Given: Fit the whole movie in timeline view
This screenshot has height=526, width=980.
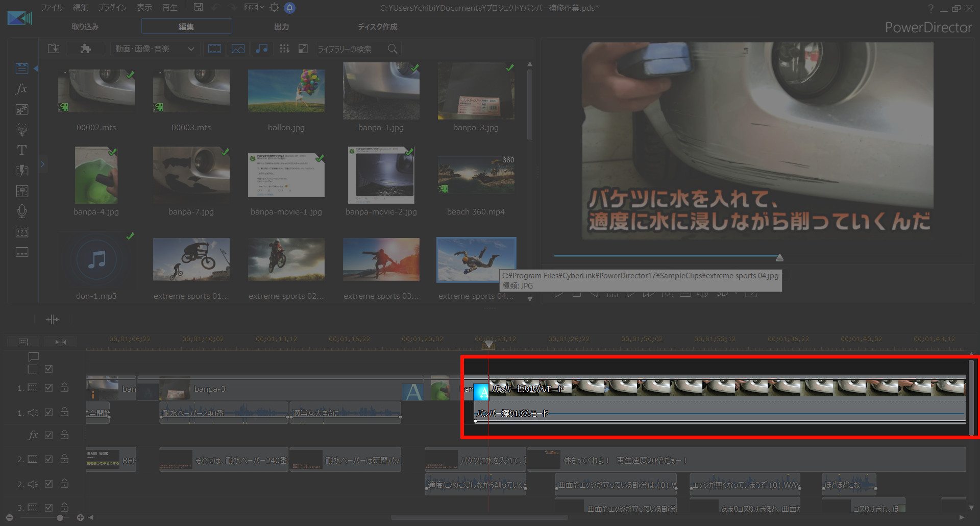Looking at the screenshot, I should [60, 342].
